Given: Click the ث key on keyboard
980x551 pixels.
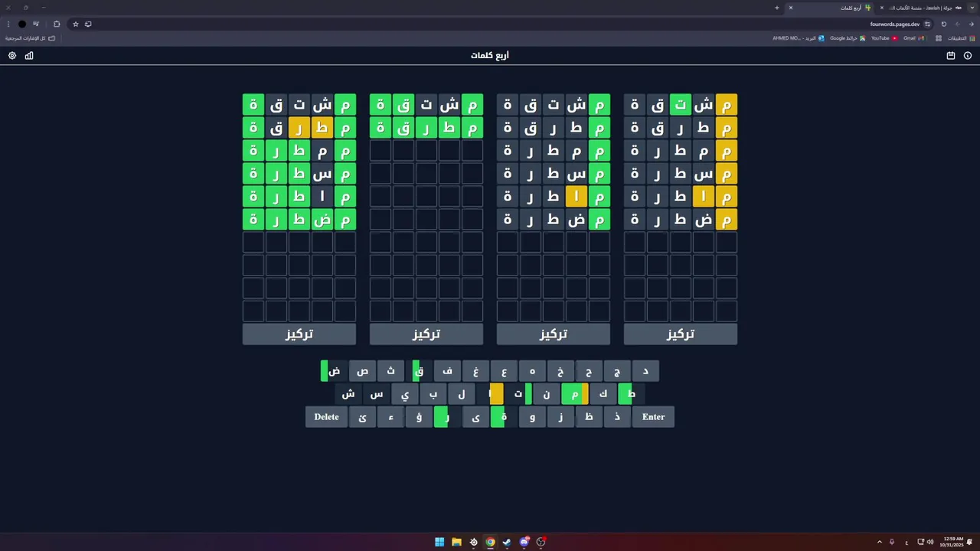Looking at the screenshot, I should pyautogui.click(x=391, y=371).
